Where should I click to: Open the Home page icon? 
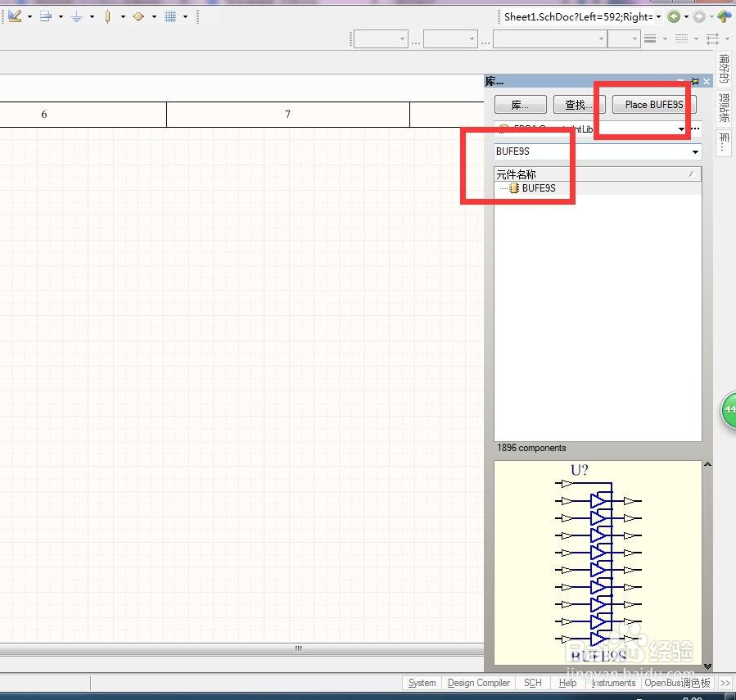click(725, 16)
